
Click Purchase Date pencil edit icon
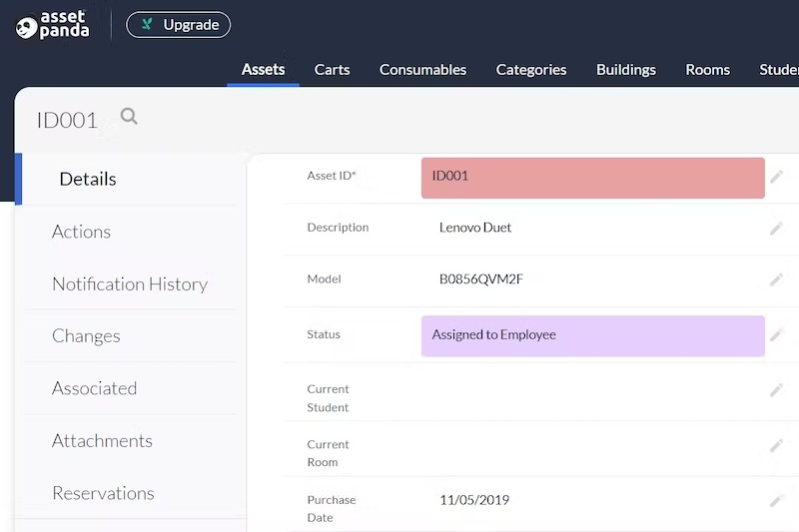776,501
